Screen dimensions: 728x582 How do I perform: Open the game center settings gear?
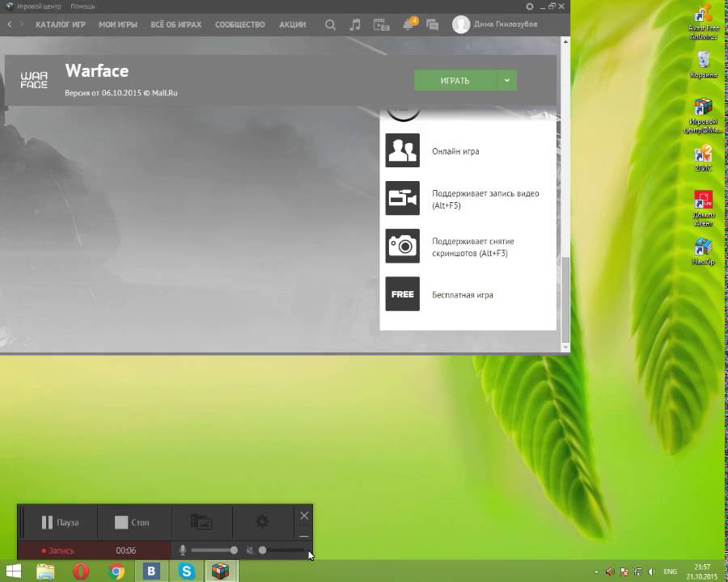530,6
